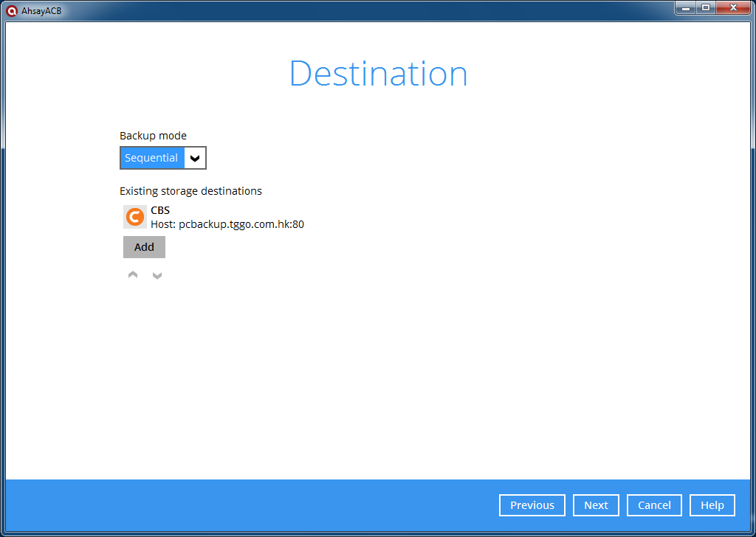Maximize the AhsayACB window
756x537 pixels.
706,7
